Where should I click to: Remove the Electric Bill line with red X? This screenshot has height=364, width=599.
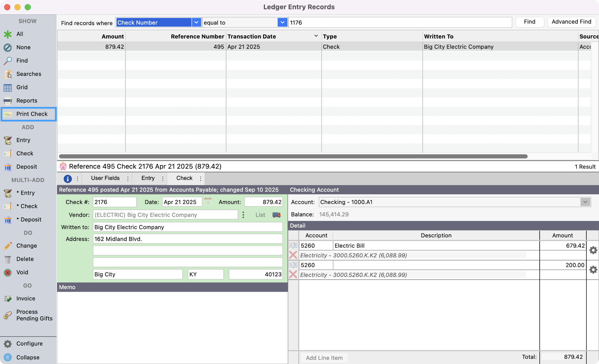pos(293,255)
